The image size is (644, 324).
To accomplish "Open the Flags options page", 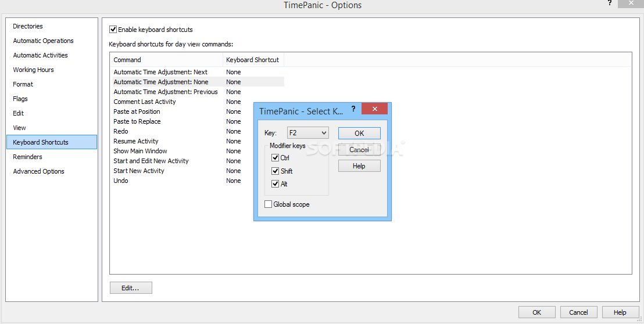I will [x=52, y=99].
